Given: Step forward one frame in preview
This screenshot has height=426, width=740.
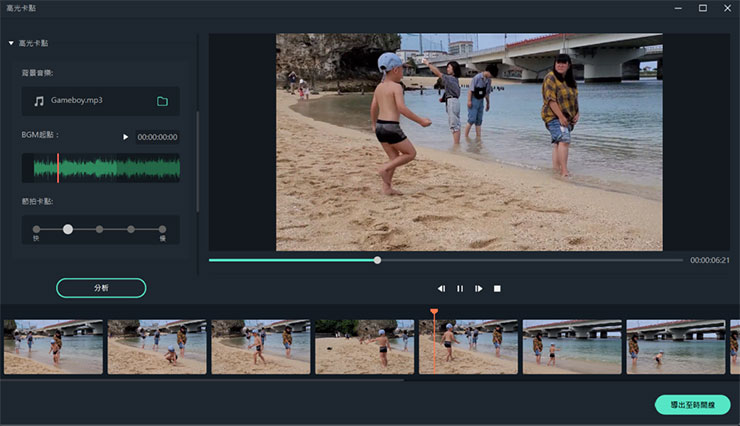Looking at the screenshot, I should tap(479, 288).
